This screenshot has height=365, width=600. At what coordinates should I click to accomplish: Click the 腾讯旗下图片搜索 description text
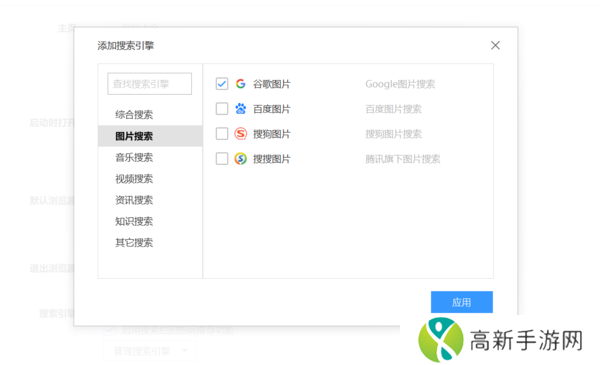403,158
